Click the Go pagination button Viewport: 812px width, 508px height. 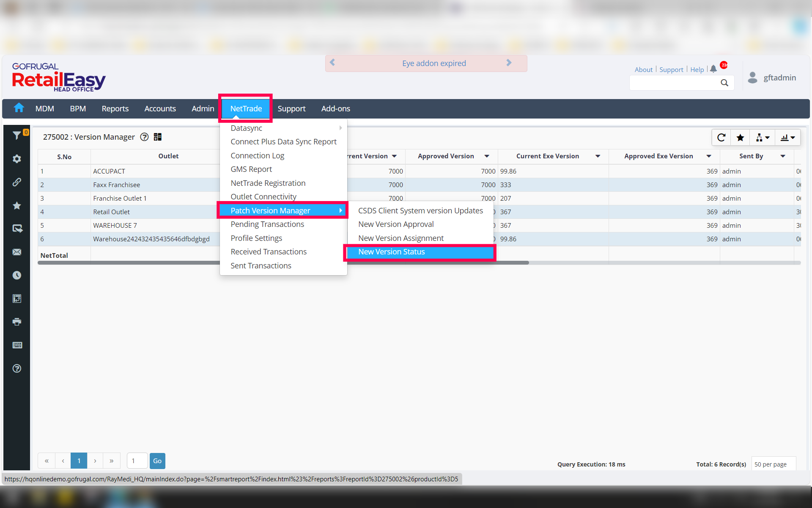click(157, 461)
